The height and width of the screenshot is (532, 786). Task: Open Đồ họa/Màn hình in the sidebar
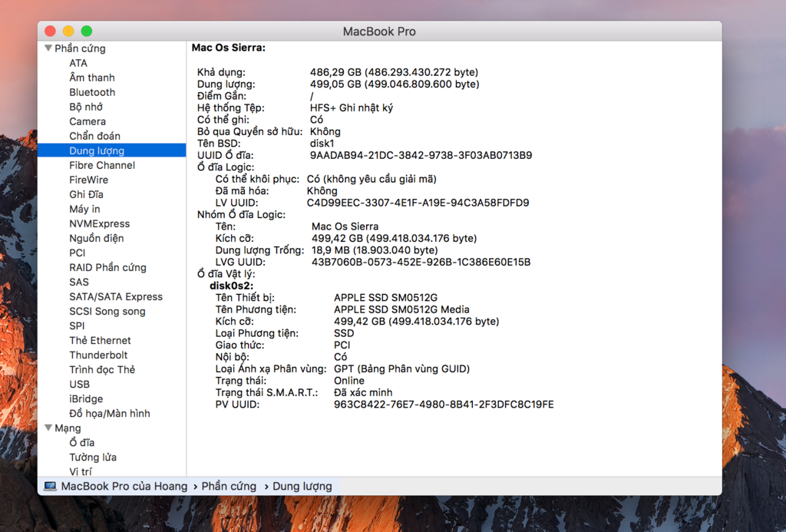[109, 413]
